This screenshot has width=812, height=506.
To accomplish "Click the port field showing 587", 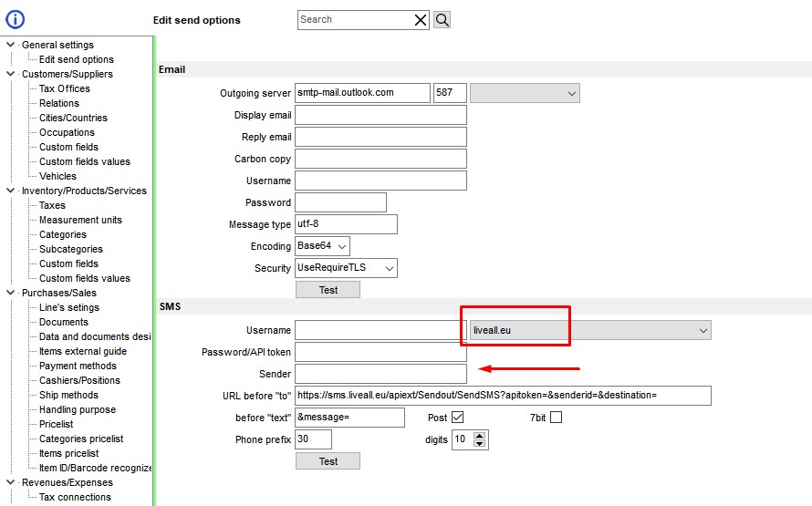I will 450,93.
